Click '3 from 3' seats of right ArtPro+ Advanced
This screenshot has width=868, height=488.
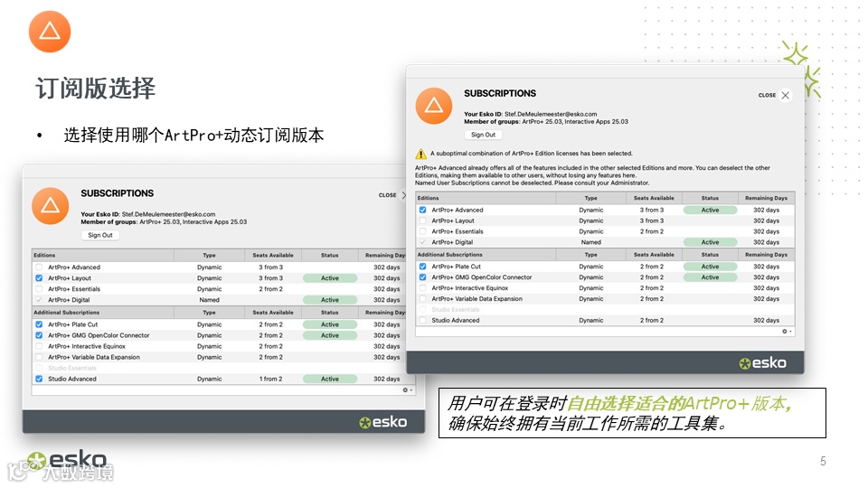click(x=652, y=211)
